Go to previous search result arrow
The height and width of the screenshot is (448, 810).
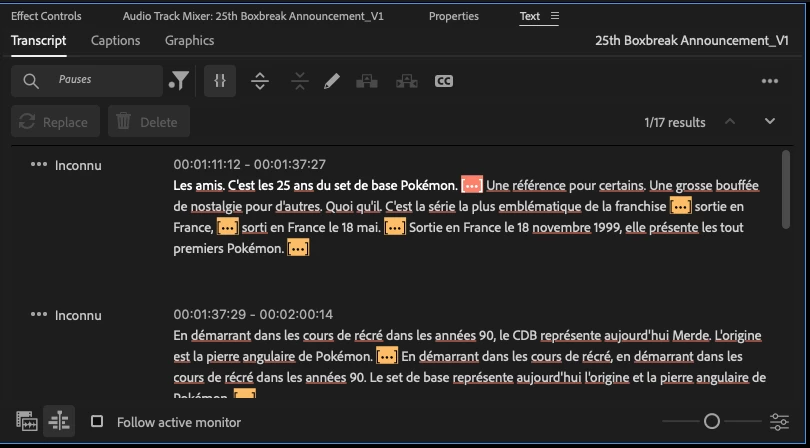(730, 121)
